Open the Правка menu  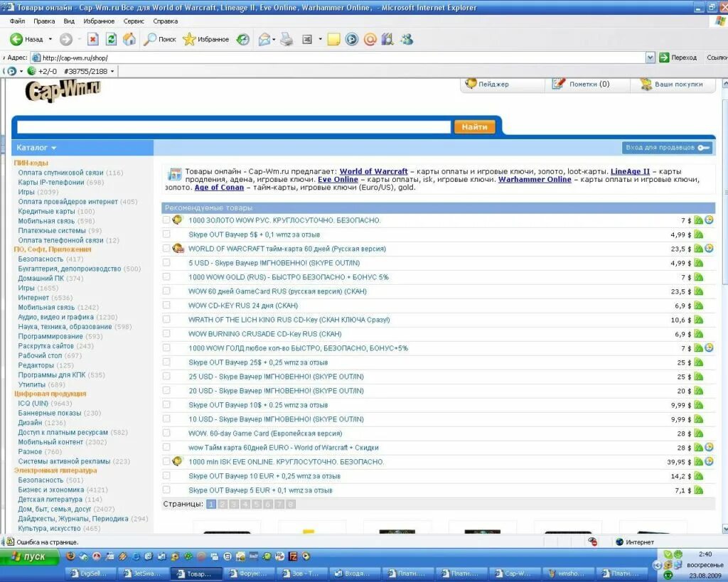tap(44, 21)
